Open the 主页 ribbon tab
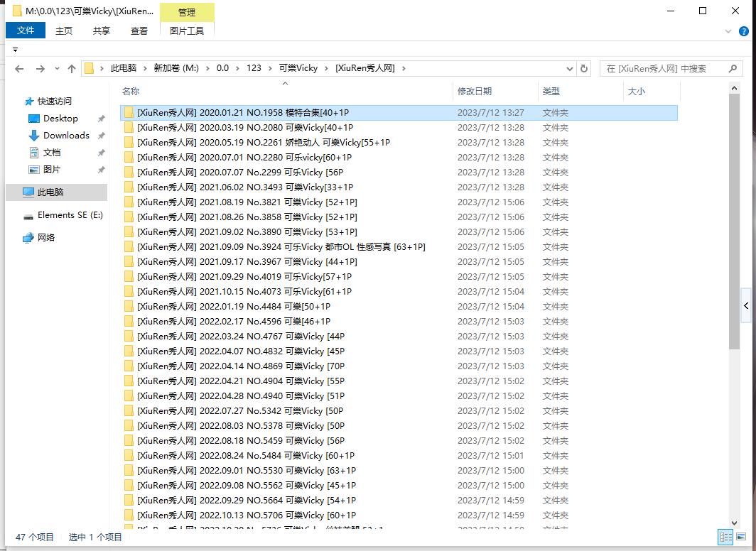This screenshot has width=756, height=551. [64, 31]
